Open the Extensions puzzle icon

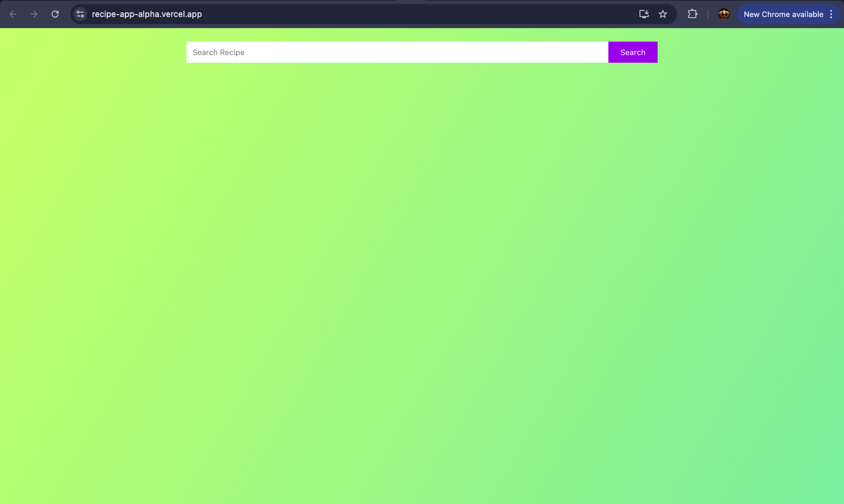pyautogui.click(x=692, y=14)
